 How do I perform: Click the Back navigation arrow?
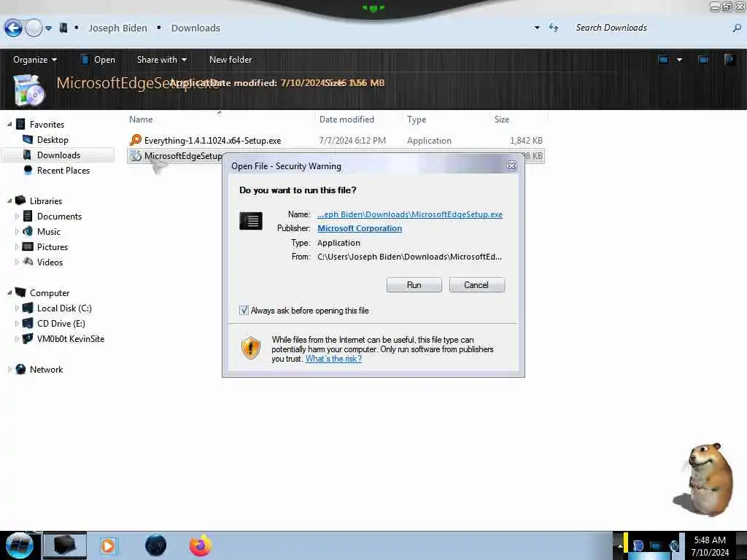[x=13, y=28]
